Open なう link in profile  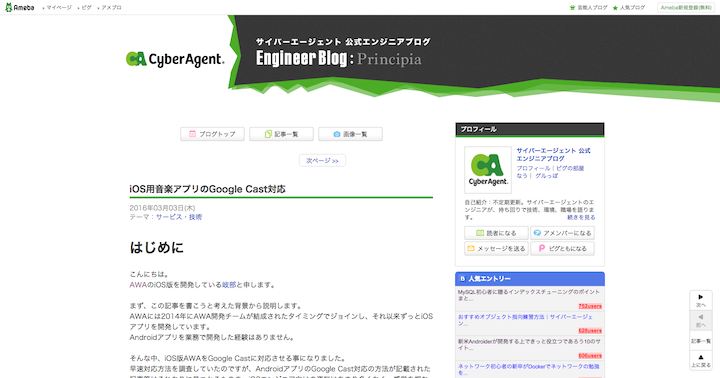(522, 176)
